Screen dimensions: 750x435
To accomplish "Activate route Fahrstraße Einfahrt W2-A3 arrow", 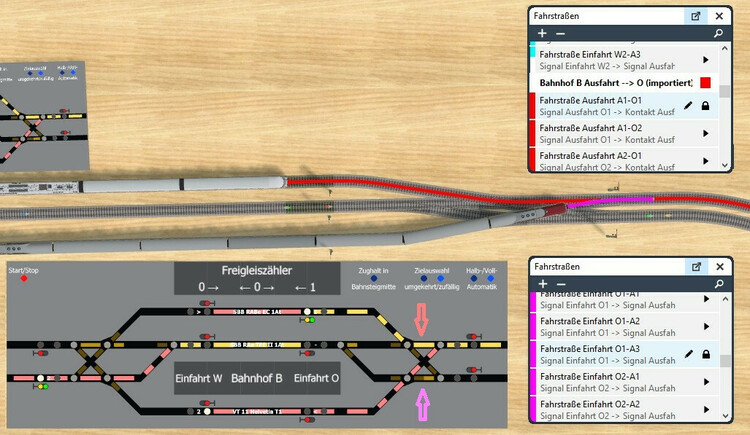I will point(706,60).
